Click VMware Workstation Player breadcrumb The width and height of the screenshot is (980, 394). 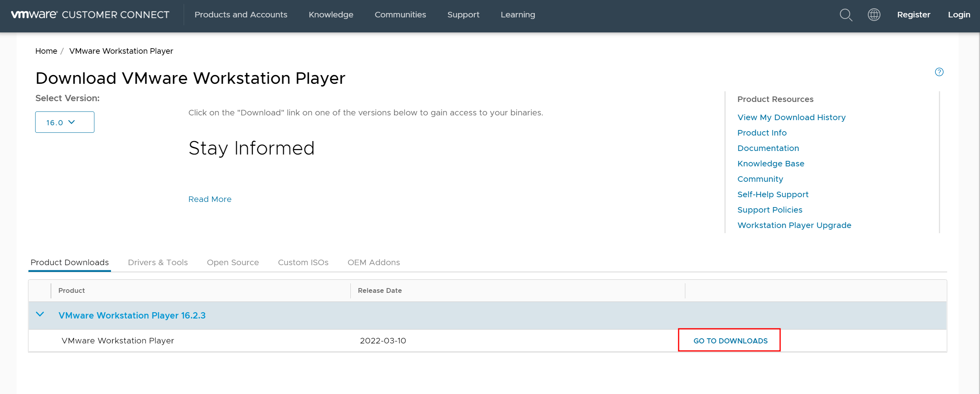(x=121, y=51)
